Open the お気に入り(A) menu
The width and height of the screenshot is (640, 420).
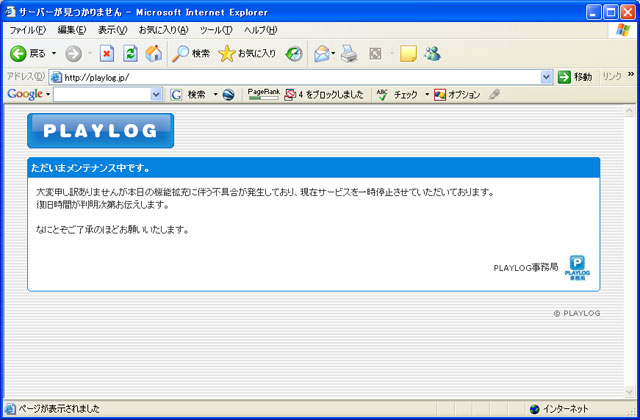click(x=163, y=30)
